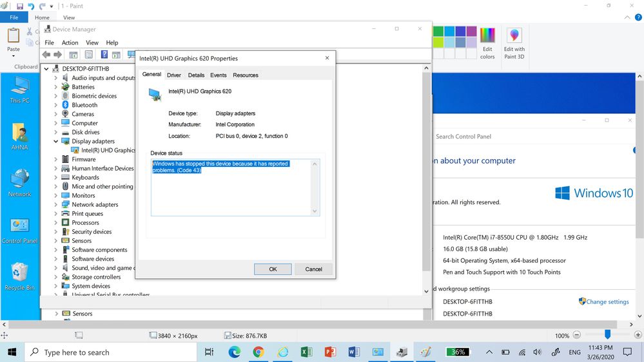The width and height of the screenshot is (644, 362).
Task: Open Excel from the taskbar
Action: click(306, 352)
